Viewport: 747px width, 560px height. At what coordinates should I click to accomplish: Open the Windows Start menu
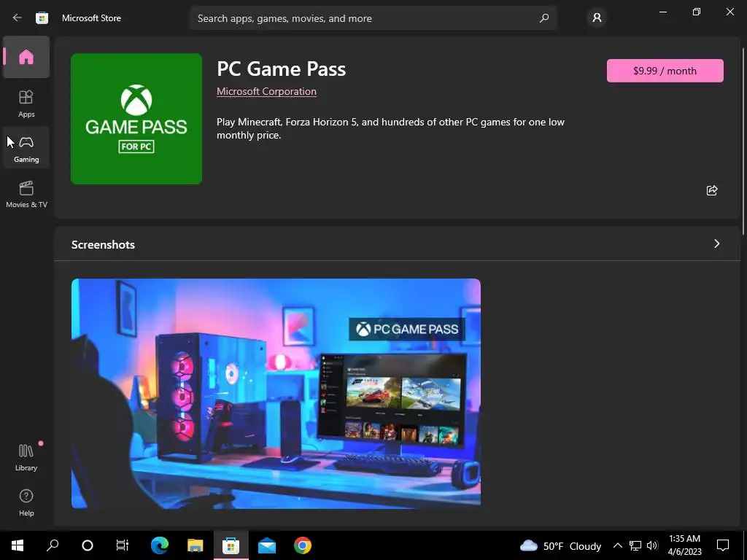18,545
